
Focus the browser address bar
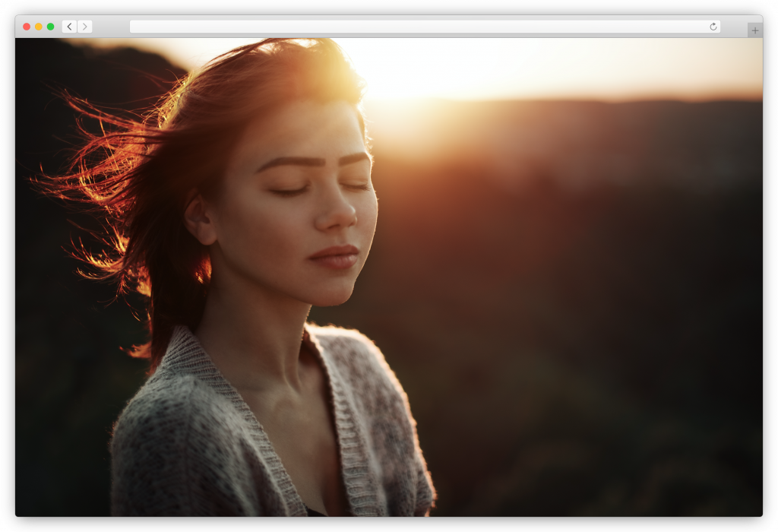pyautogui.click(x=425, y=27)
